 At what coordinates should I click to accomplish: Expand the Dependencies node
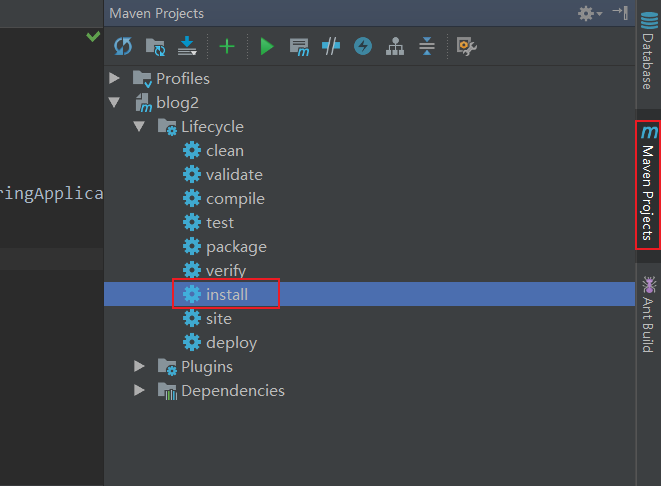pos(139,390)
